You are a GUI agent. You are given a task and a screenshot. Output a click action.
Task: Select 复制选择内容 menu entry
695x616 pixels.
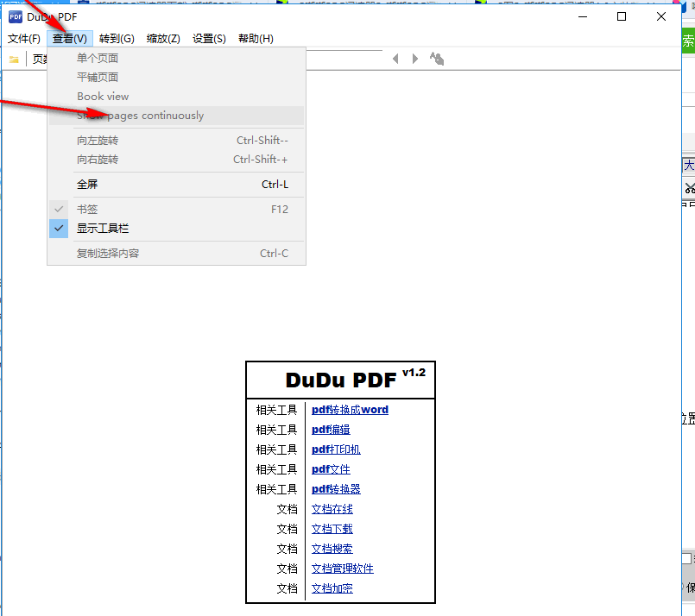[x=176, y=254]
